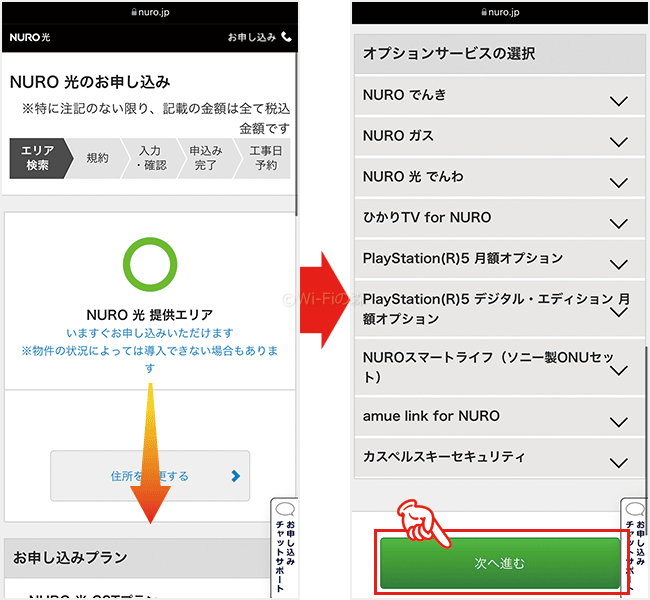Click the NURO 光 提供エリア heading
The width and height of the screenshot is (650, 600).
pos(150,315)
